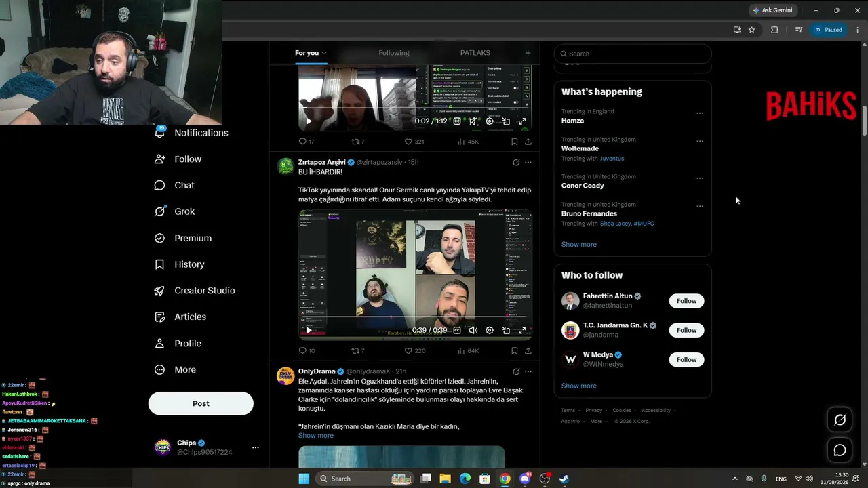Open the Grok icon in sidebar
Image resolution: width=868 pixels, height=488 pixels.
[x=160, y=211]
